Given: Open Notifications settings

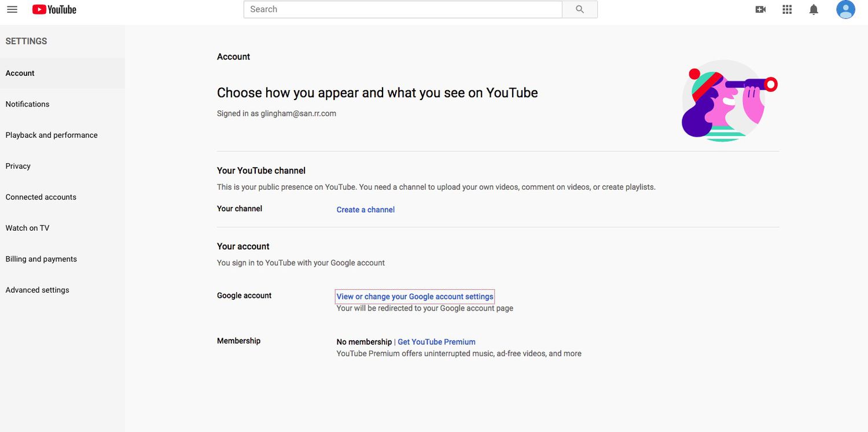Looking at the screenshot, I should (28, 104).
